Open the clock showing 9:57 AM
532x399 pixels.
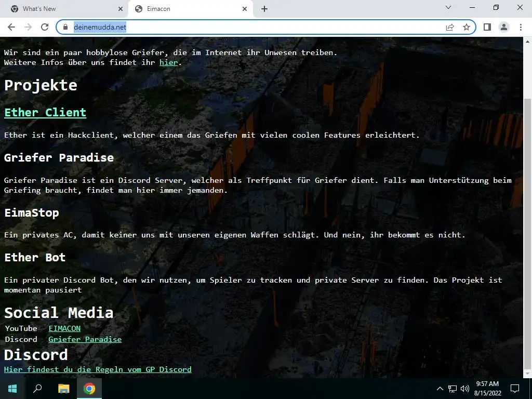487,389
